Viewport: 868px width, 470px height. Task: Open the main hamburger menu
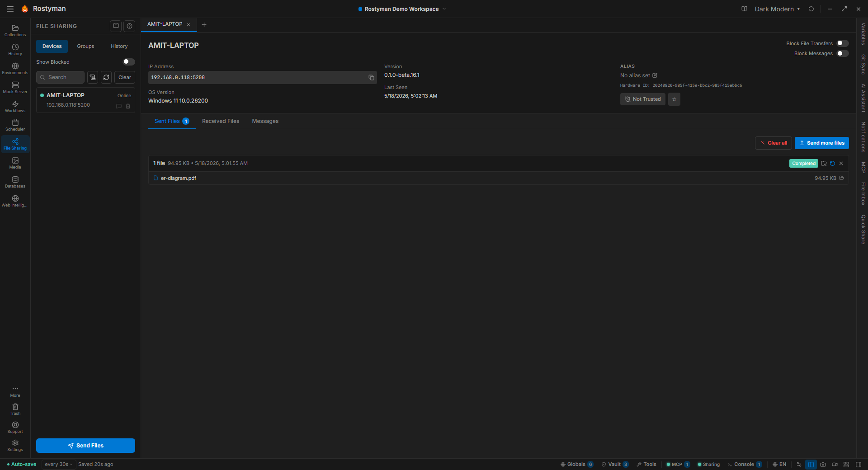tap(10, 9)
